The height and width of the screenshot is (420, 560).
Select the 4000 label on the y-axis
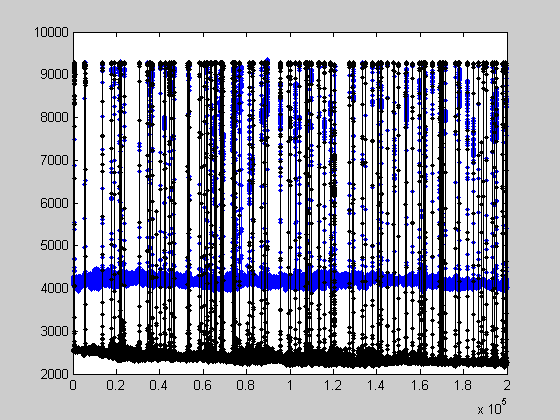pos(54,288)
